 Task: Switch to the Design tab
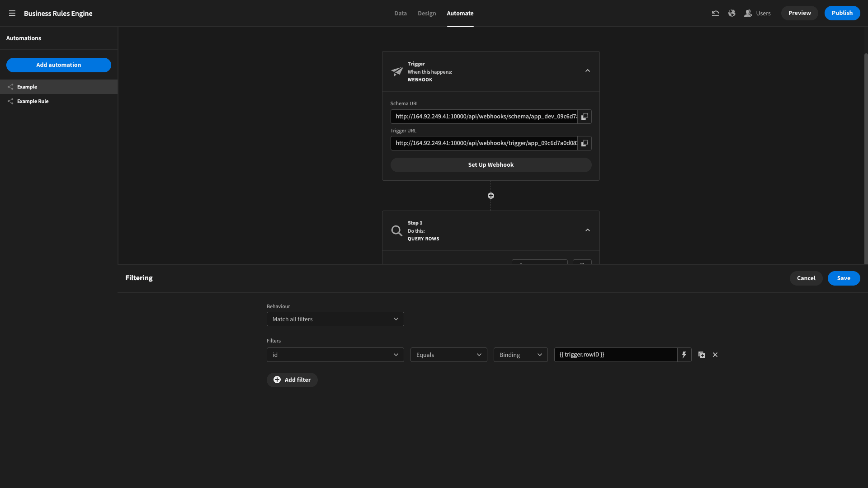pyautogui.click(x=427, y=14)
